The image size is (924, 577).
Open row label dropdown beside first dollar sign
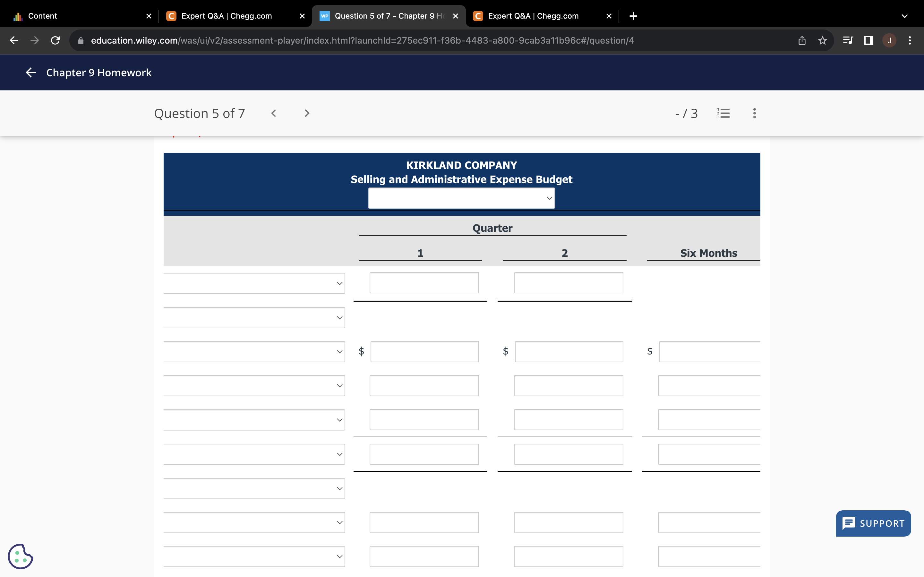click(254, 351)
